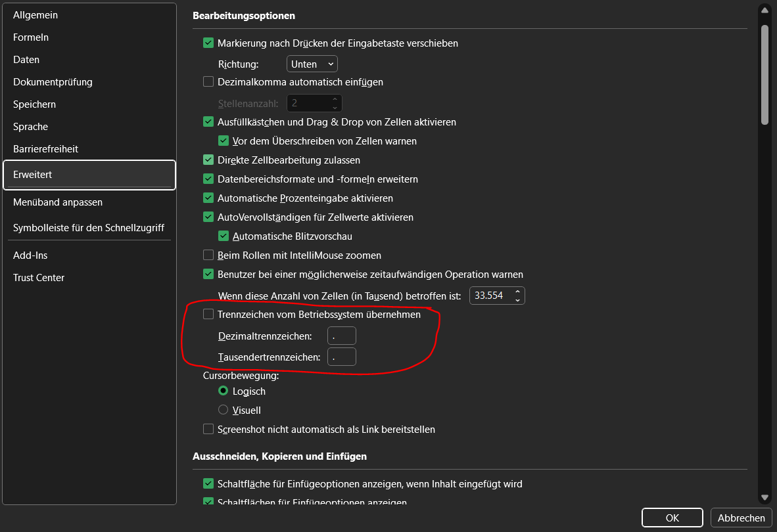Open Menüband anpassen settings
The width and height of the screenshot is (777, 532).
click(x=57, y=202)
